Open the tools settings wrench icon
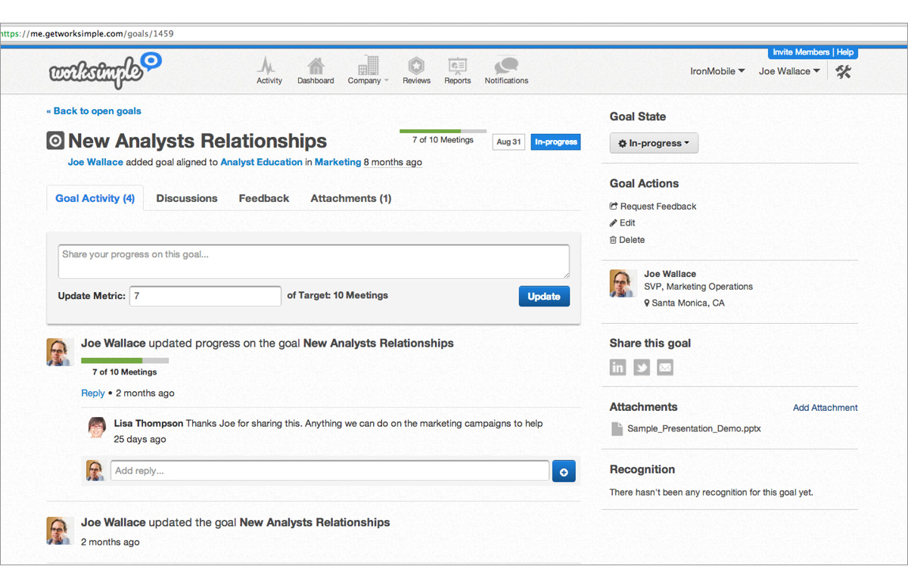Viewport: 908px width, 588px height. tap(844, 71)
